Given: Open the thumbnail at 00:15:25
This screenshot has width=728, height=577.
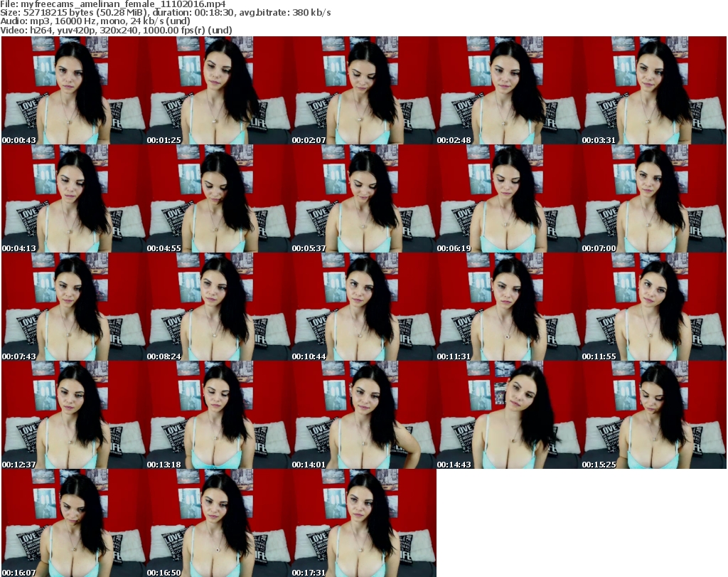Looking at the screenshot, I should pyautogui.click(x=654, y=415).
